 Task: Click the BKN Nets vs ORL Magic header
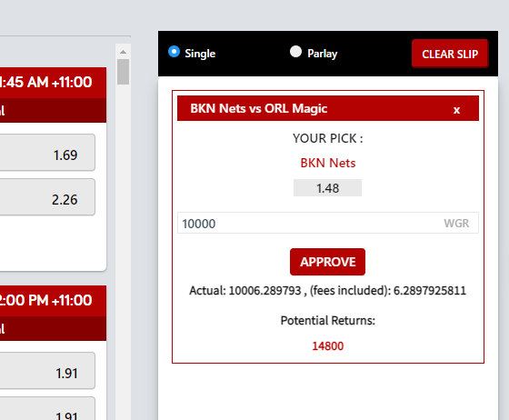(x=328, y=108)
